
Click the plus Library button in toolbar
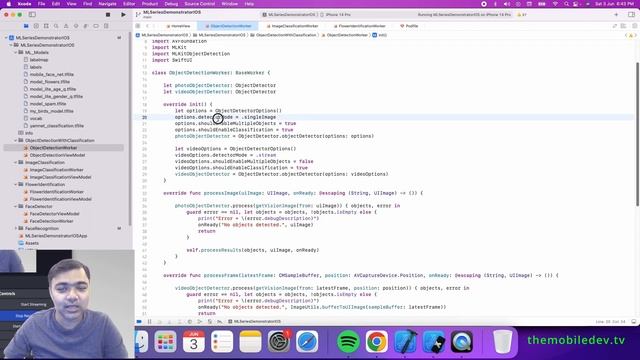click(616, 15)
